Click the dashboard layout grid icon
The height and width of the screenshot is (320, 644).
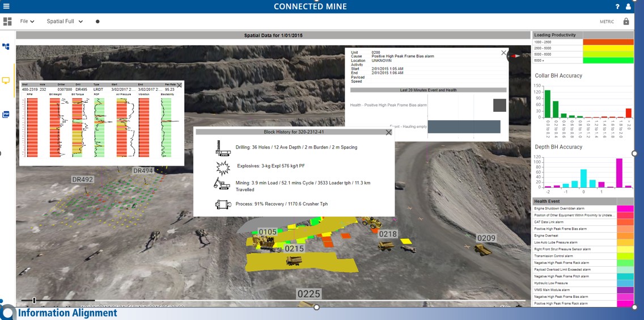7,22
